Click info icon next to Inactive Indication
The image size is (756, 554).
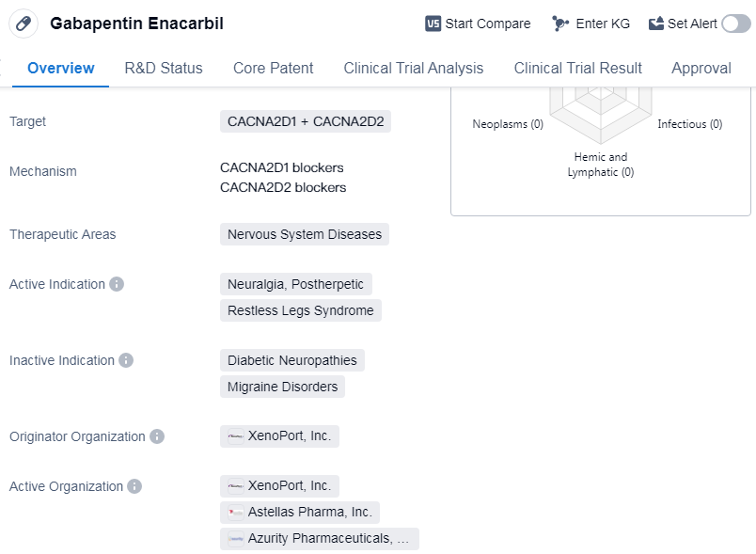coord(126,360)
